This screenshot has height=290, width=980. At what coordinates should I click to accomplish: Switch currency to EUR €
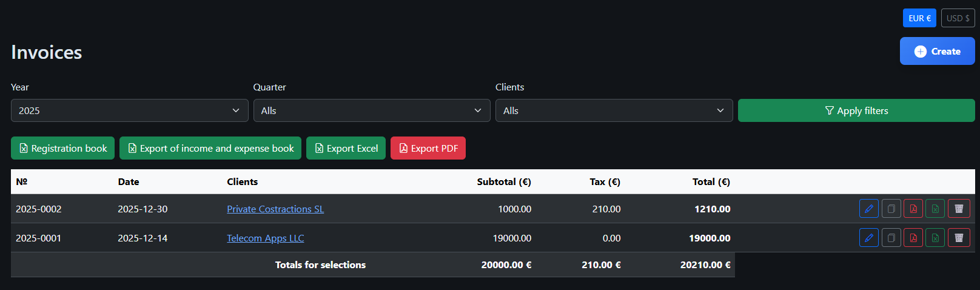click(919, 18)
